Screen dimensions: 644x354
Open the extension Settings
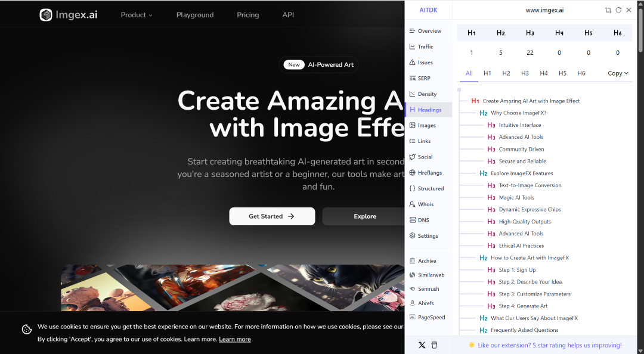click(x=428, y=236)
